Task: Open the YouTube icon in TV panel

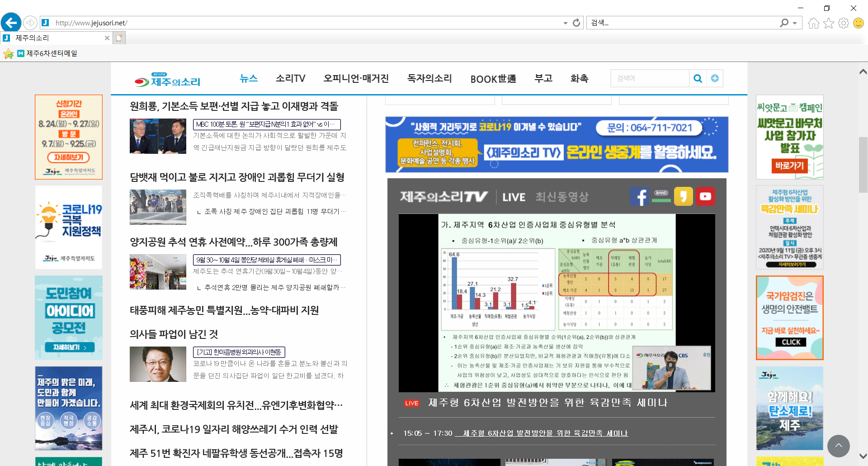Action: 705,197
